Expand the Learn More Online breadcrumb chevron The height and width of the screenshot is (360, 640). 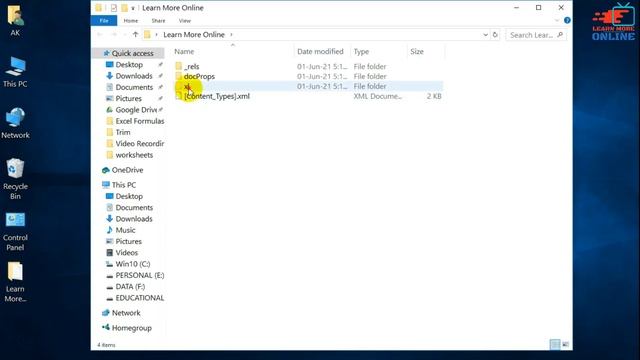pyautogui.click(x=231, y=35)
